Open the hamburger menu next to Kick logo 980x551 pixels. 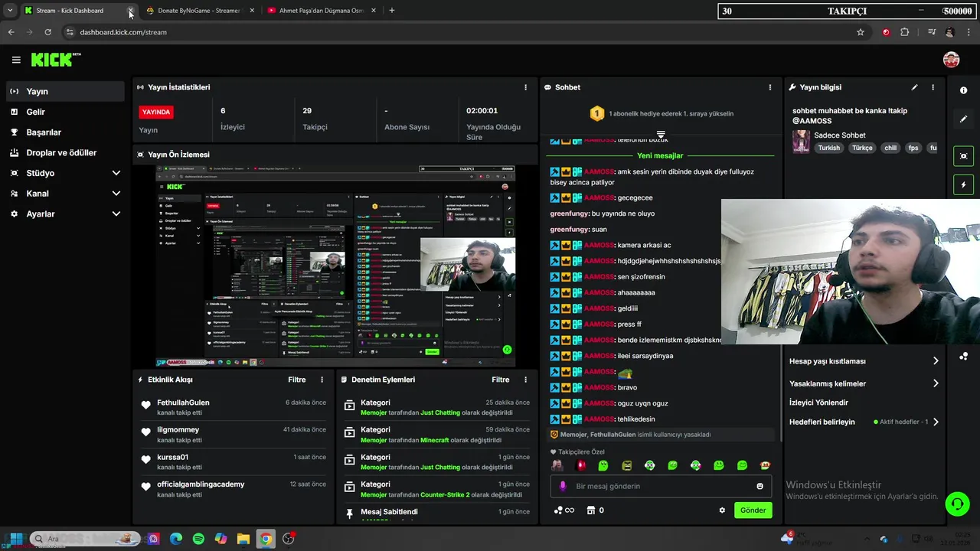pos(16,60)
